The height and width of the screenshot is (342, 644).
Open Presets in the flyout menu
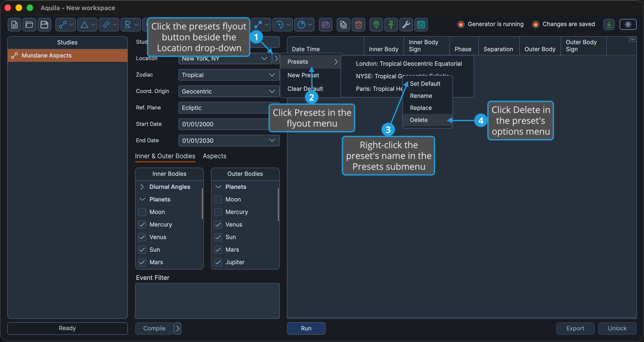(312, 62)
